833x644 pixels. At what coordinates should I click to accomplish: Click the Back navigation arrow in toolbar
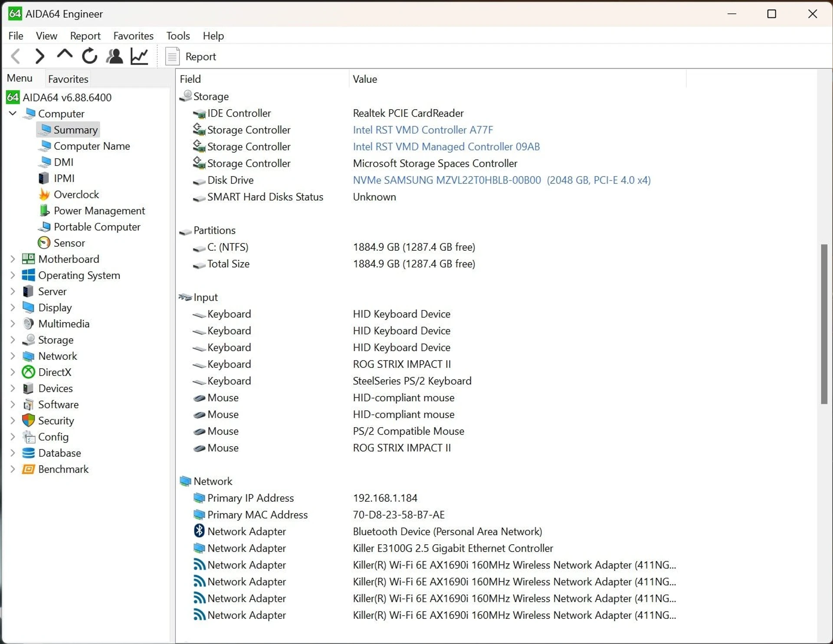click(16, 56)
